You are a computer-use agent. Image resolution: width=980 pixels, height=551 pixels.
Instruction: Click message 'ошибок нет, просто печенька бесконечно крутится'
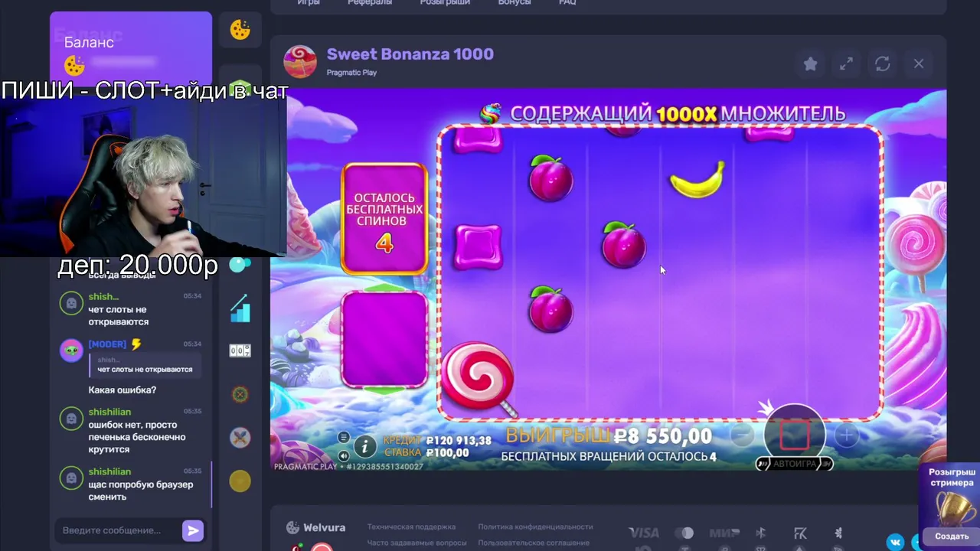[x=137, y=437]
